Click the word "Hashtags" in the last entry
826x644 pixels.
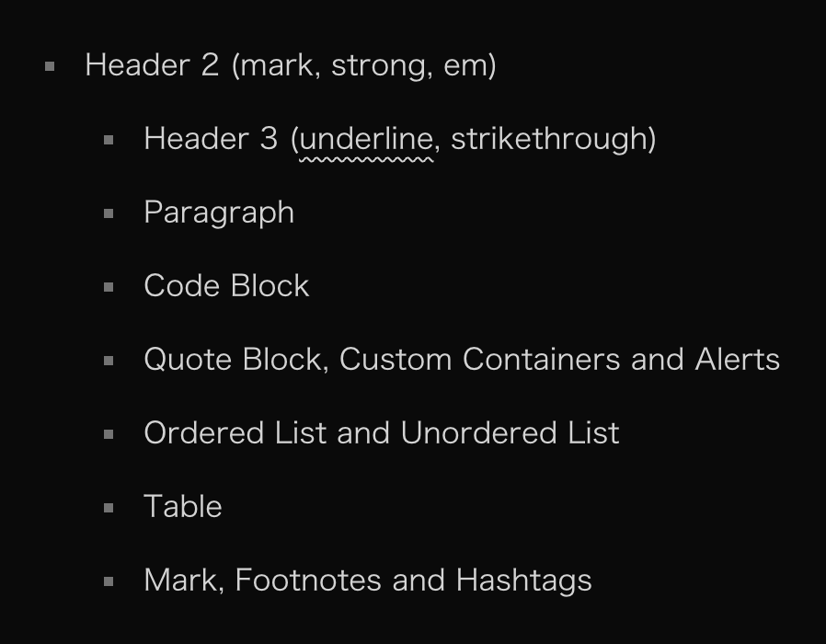[x=523, y=581]
